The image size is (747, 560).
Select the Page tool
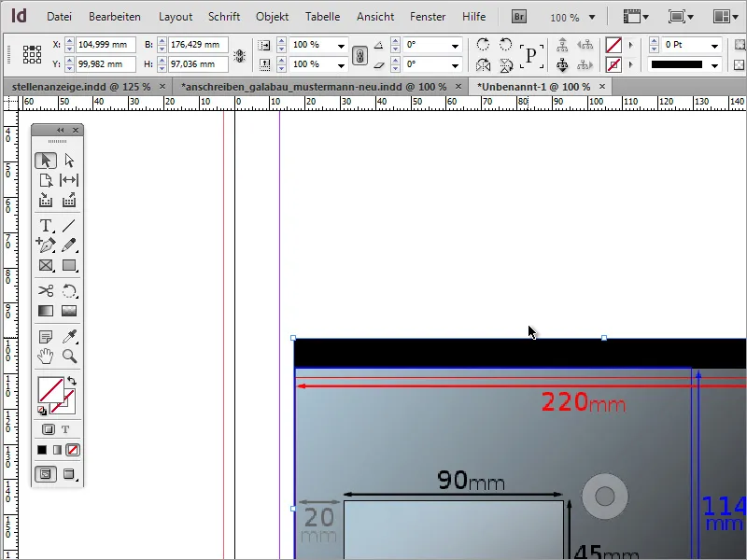coord(46,180)
